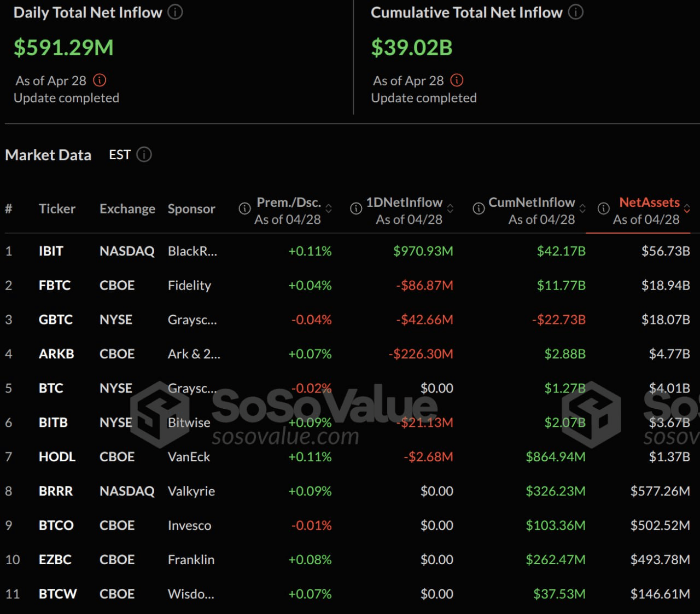Click the Market Data heading
700x614 pixels.
coord(48,155)
